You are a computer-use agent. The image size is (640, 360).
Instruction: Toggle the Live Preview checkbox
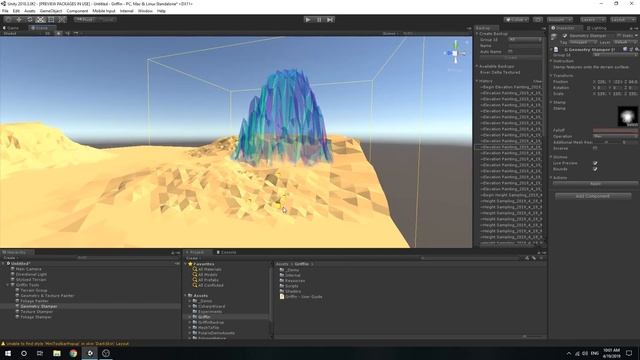[595, 163]
